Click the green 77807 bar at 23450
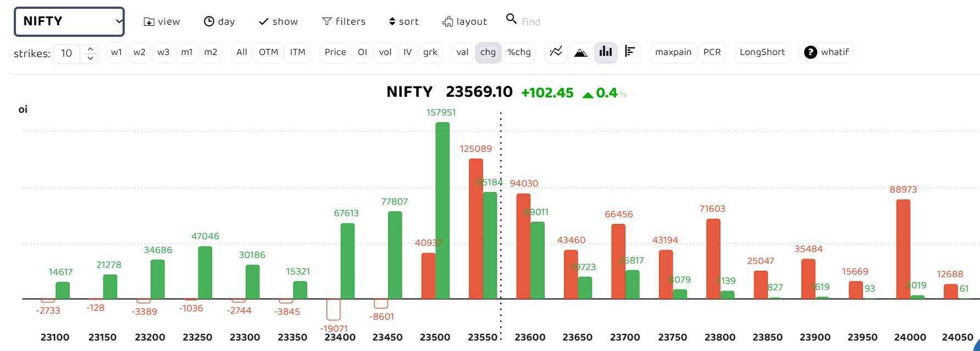980x351 pixels. coord(395,255)
